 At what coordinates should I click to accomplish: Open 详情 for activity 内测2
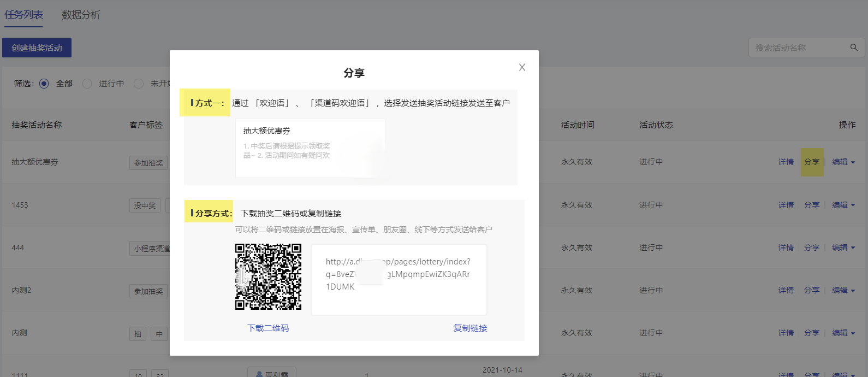pos(786,290)
